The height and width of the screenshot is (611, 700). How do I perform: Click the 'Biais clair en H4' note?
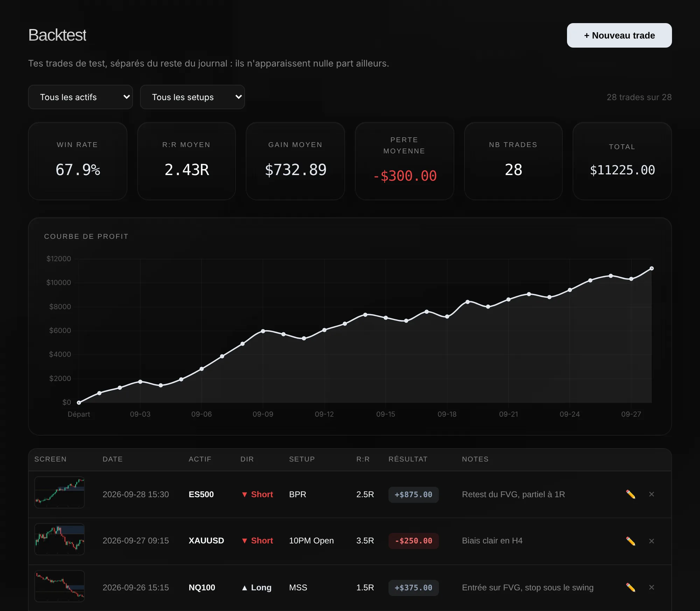[492, 541]
